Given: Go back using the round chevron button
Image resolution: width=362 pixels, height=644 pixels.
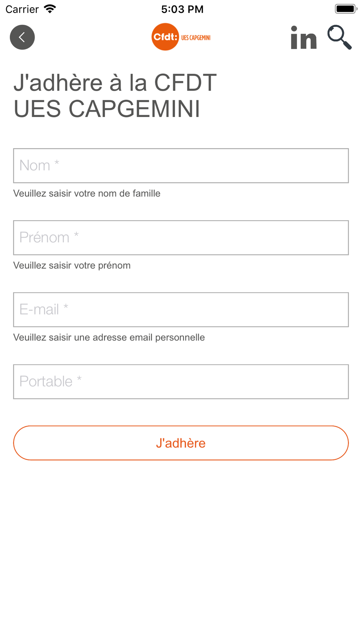Looking at the screenshot, I should [x=22, y=37].
